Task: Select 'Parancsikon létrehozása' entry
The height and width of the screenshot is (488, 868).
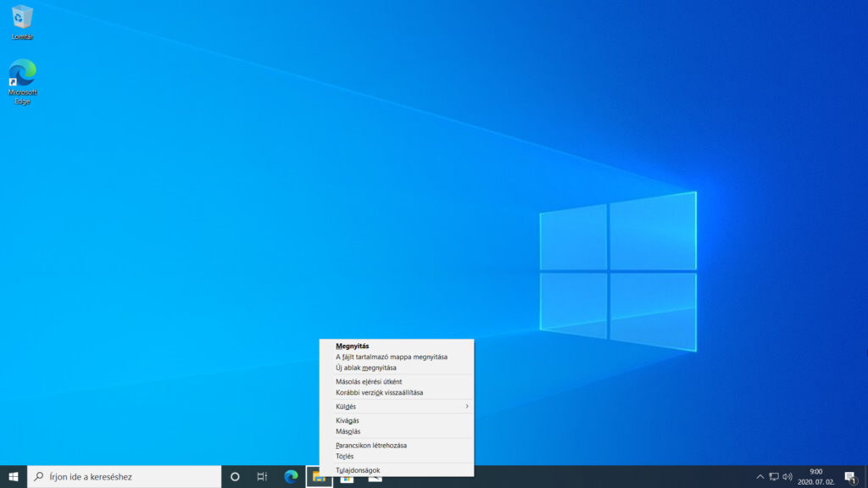Action: pyautogui.click(x=397, y=446)
